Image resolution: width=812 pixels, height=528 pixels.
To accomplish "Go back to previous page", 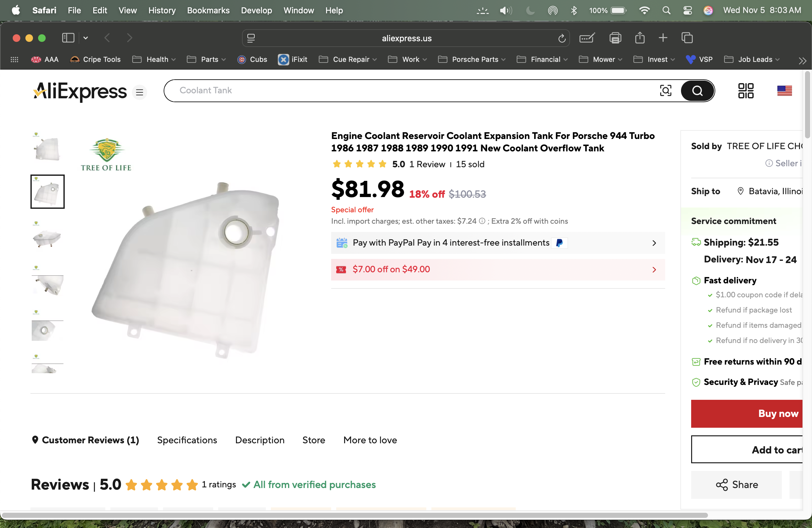I will (x=107, y=38).
